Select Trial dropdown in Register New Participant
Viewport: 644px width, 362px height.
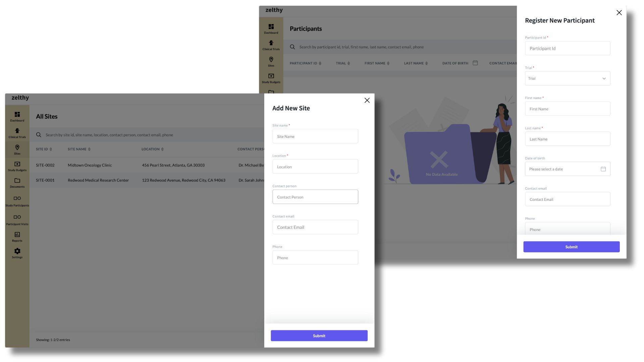click(x=567, y=78)
